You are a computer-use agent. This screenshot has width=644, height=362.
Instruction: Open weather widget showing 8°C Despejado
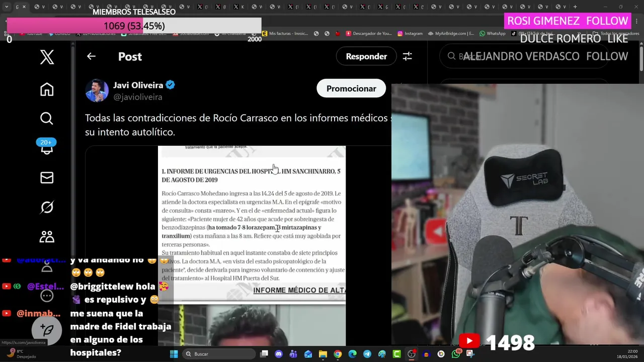21,354
